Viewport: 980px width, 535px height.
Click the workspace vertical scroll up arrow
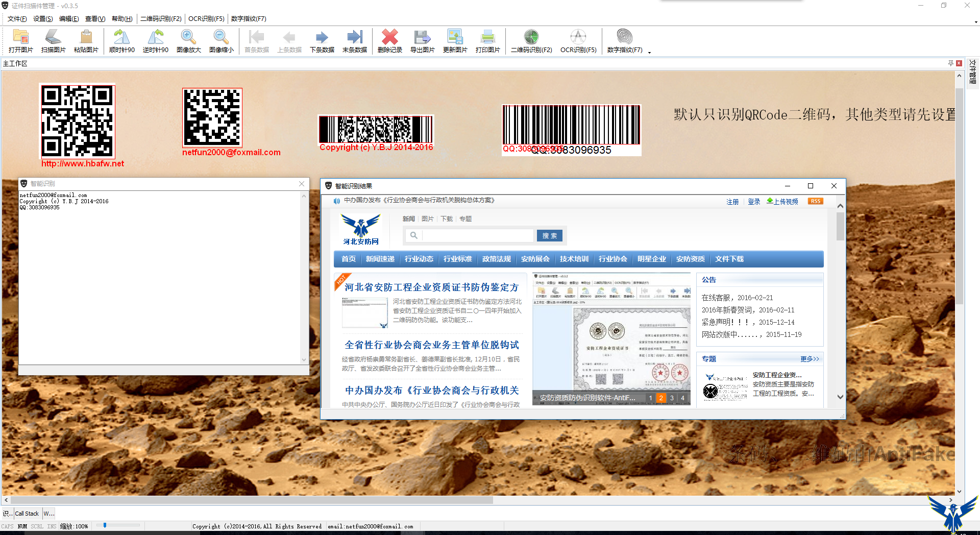coord(959,76)
